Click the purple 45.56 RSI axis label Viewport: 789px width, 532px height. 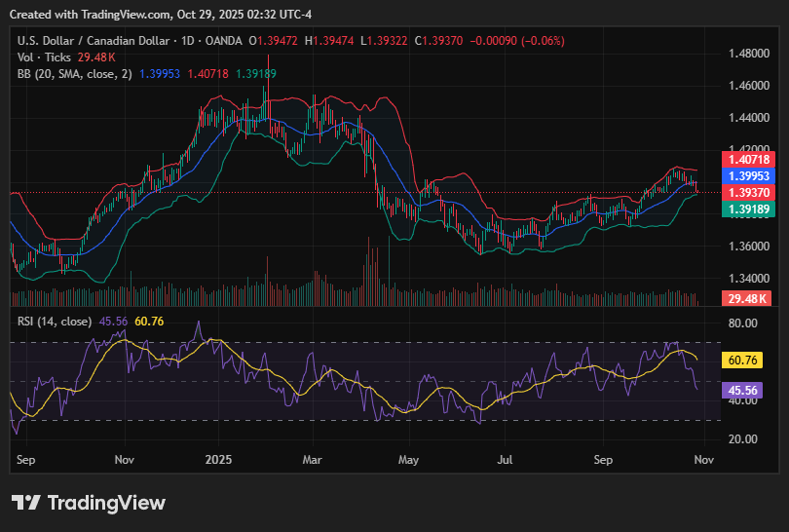(745, 389)
